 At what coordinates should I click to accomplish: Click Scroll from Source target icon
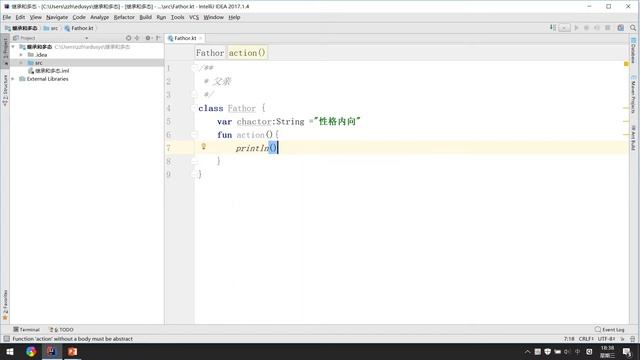click(128, 38)
